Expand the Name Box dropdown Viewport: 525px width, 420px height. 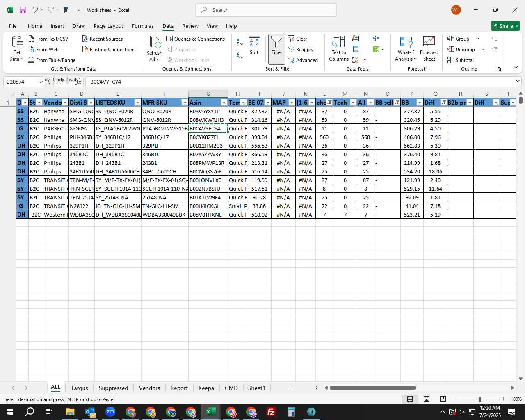click(40, 82)
